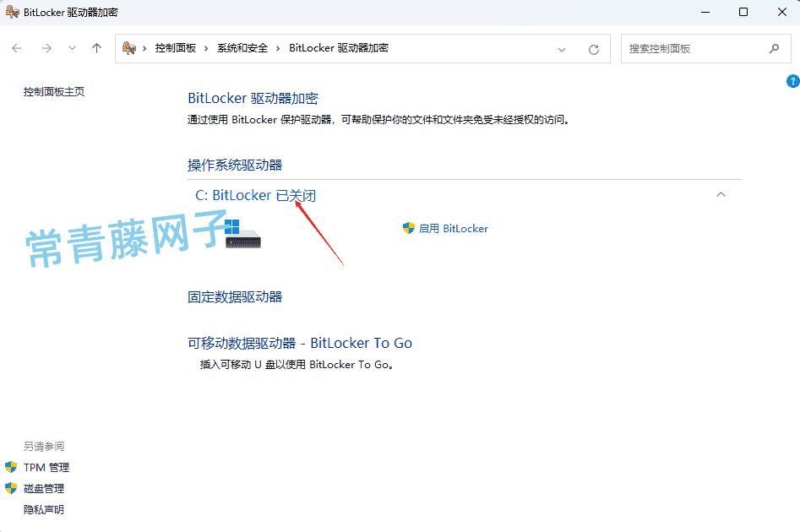
Task: Click the 操作系统驱动器 section heading
Action: coord(235,165)
